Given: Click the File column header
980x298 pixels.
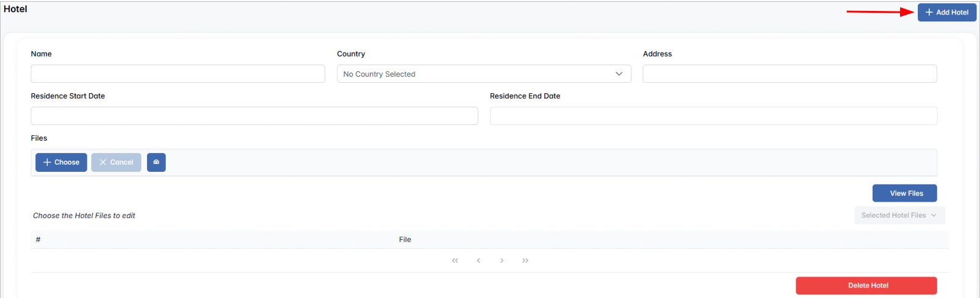Looking at the screenshot, I should (x=405, y=239).
